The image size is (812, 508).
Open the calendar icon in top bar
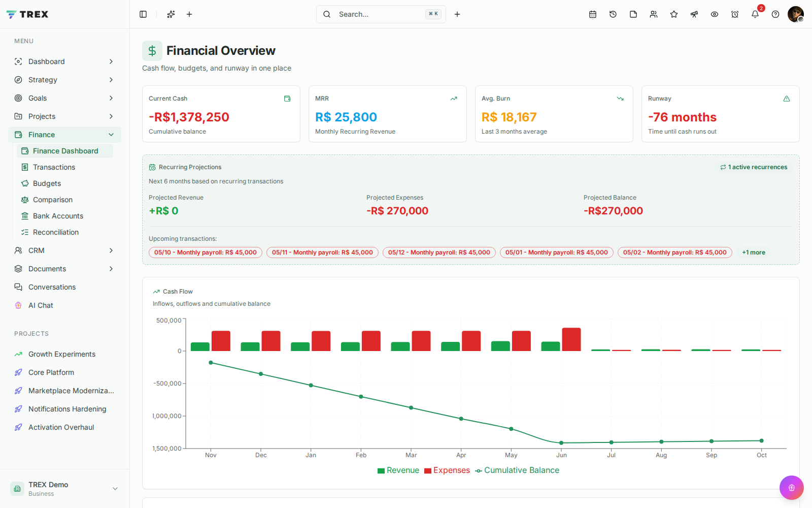(593, 14)
